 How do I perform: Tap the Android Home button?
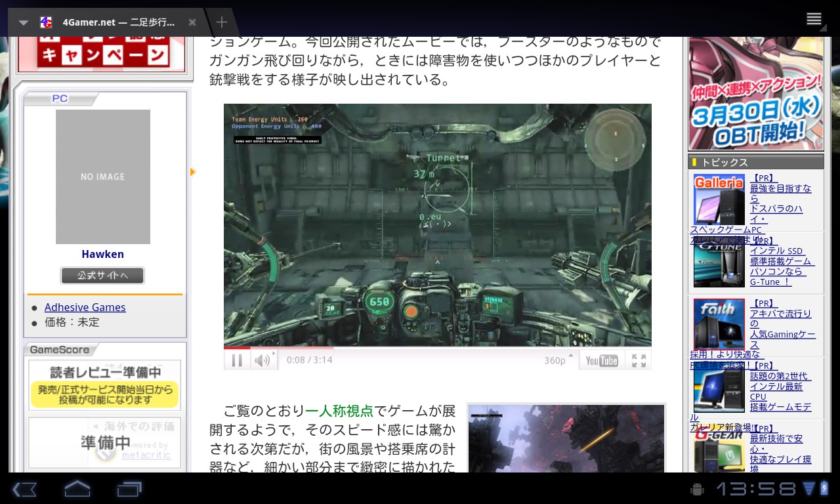coord(77,489)
